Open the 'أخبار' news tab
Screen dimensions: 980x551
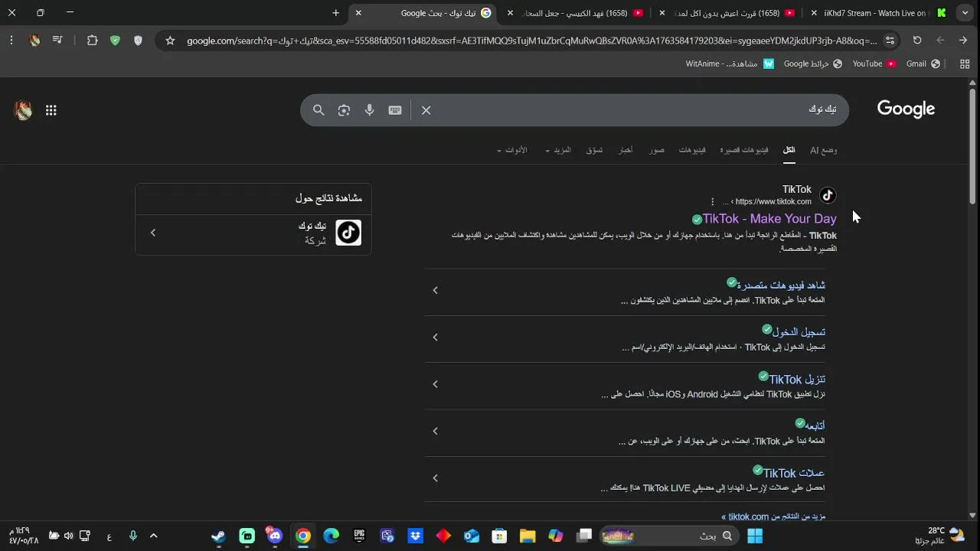[626, 150]
